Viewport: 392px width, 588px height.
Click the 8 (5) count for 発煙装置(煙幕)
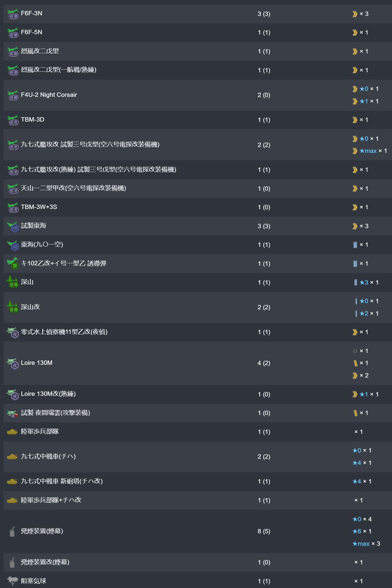[264, 531]
